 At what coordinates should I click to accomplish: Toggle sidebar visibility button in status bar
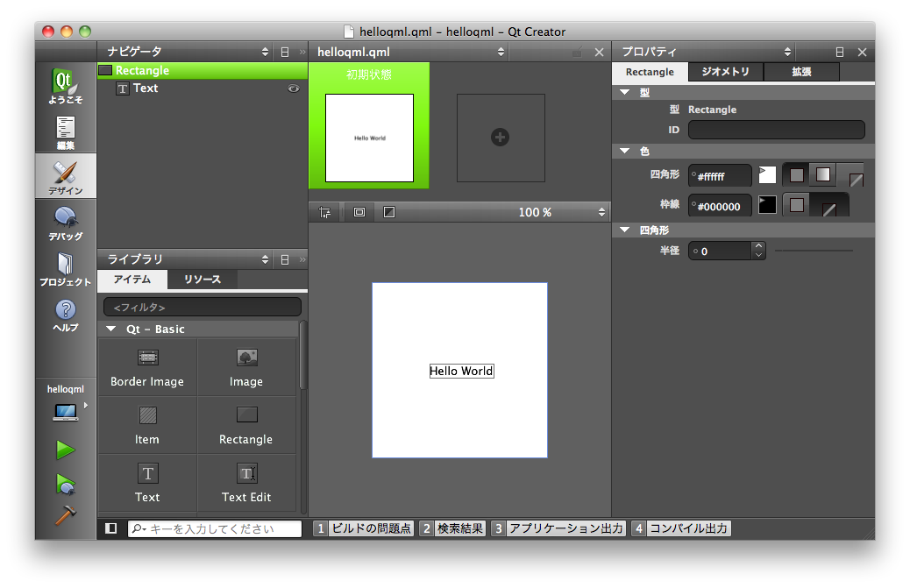click(111, 528)
